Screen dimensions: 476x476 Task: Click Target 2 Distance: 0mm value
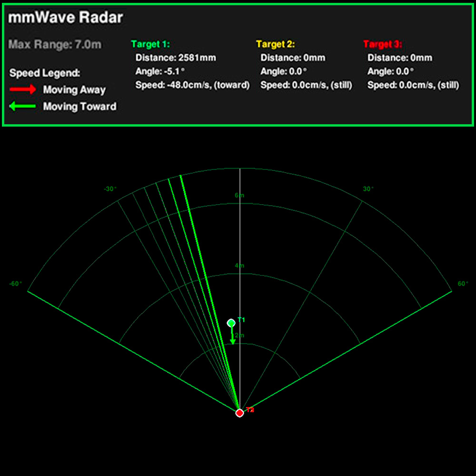[293, 58]
